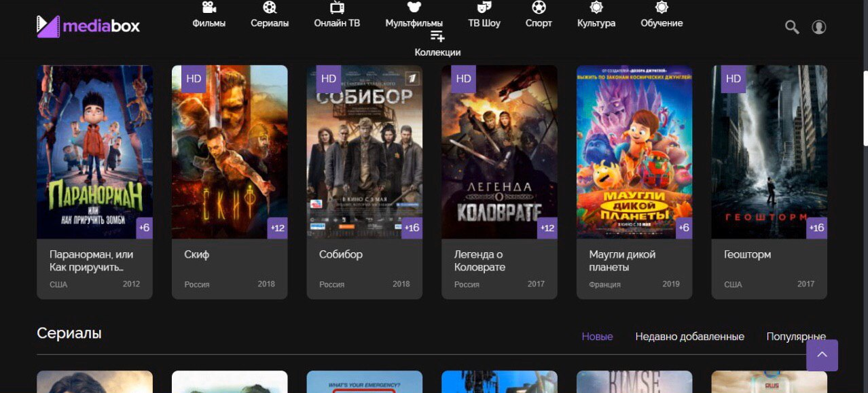868x393 pixels.
Task: Click +12 age badge on Легенда о Коловрате
Action: pyautogui.click(x=547, y=228)
